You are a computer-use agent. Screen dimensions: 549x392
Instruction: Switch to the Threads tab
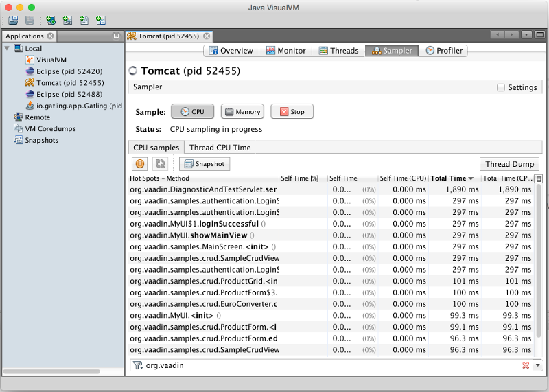(338, 51)
